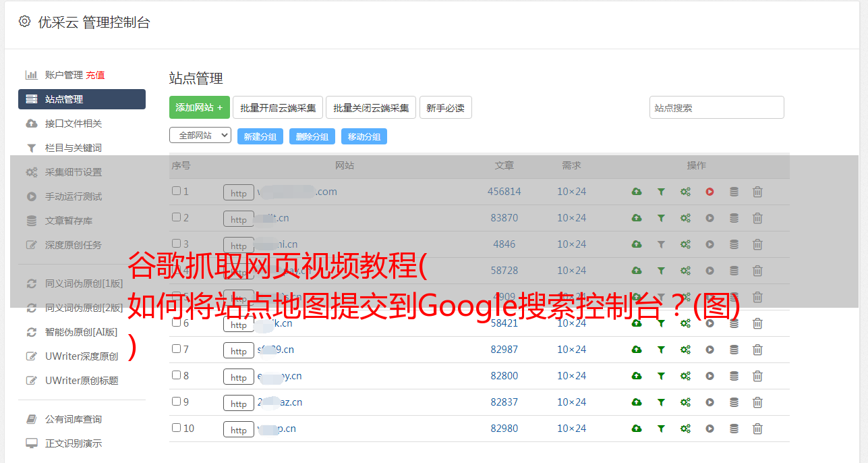Click the cloud upload icon in the 83870 row
The height and width of the screenshot is (463, 868).
coord(637,218)
